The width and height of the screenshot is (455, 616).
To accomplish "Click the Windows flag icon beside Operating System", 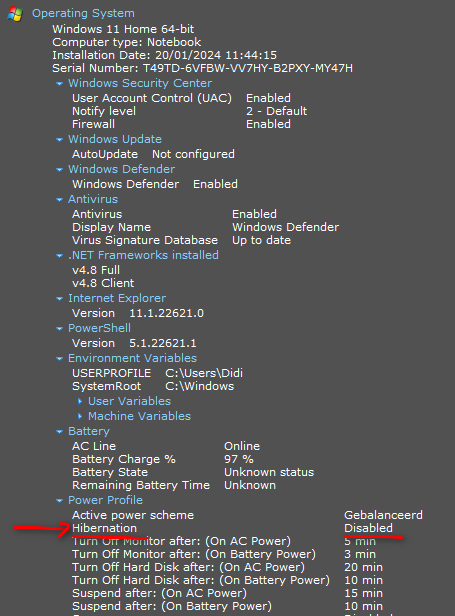I will pos(15,14).
